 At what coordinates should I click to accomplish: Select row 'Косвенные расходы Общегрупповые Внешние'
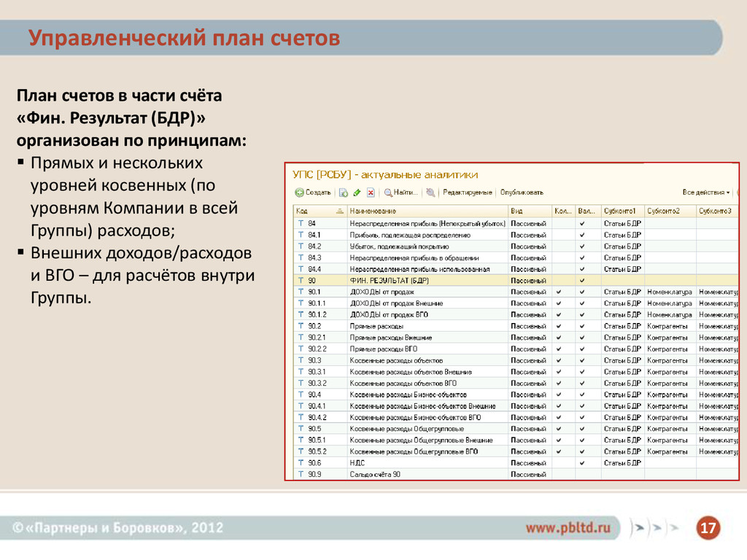tap(516, 440)
